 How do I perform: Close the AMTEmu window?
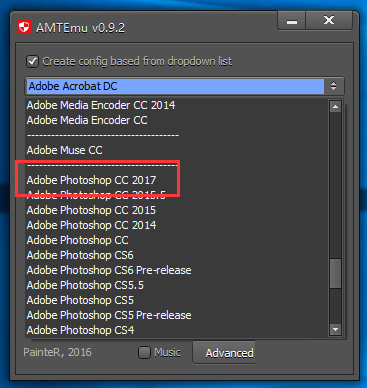pyautogui.click(x=329, y=21)
